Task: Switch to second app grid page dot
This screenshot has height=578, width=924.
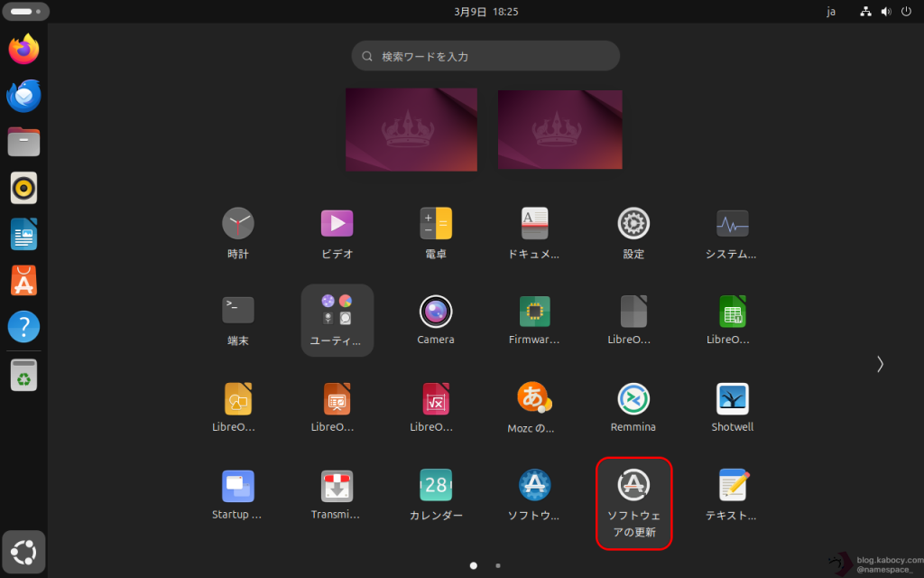Action: [498, 565]
